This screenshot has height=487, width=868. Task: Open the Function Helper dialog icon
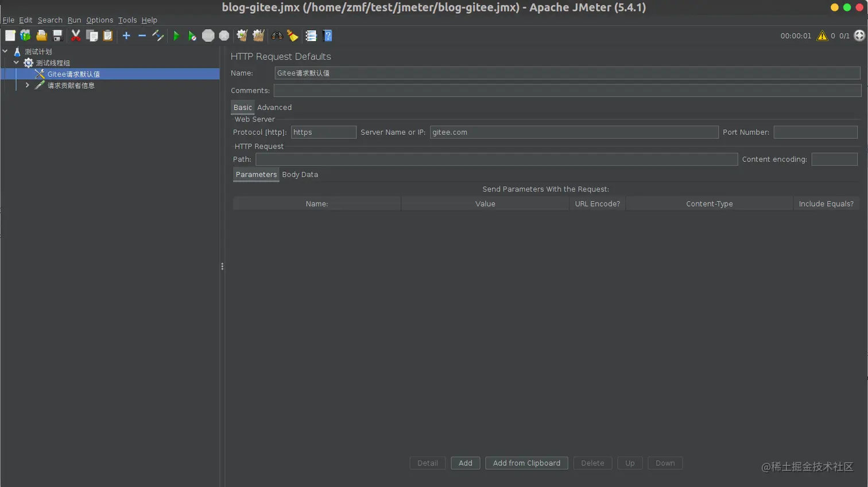click(x=311, y=36)
